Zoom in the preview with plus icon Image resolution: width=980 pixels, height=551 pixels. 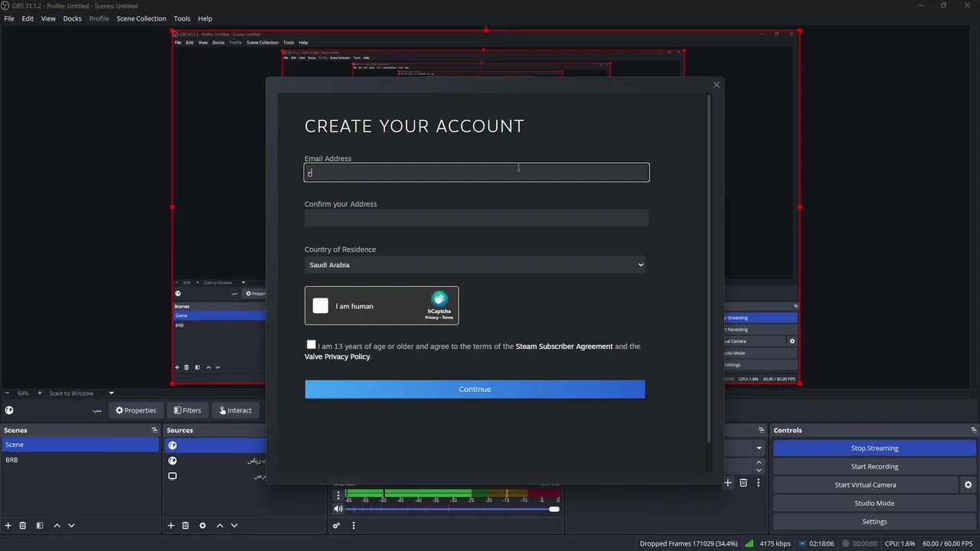click(40, 393)
